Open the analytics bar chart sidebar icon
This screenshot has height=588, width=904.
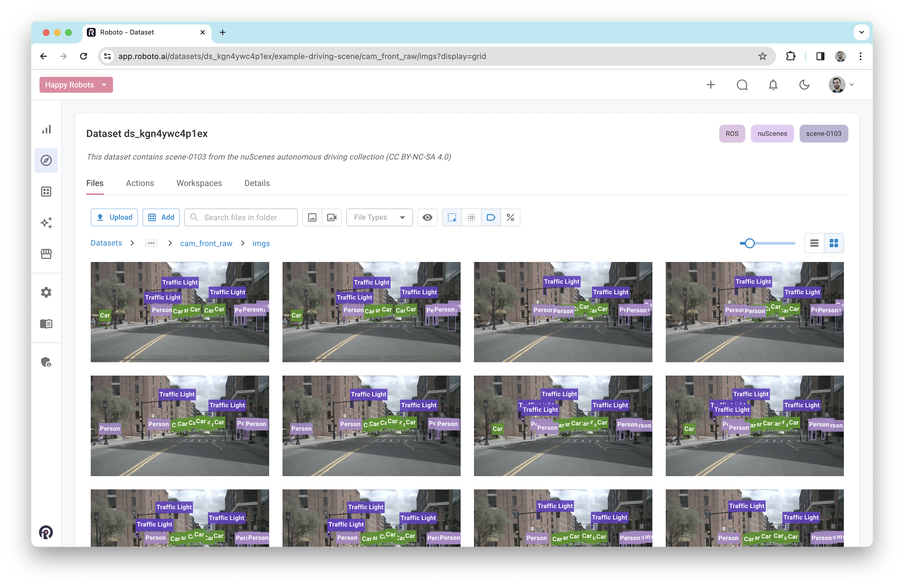tap(46, 129)
